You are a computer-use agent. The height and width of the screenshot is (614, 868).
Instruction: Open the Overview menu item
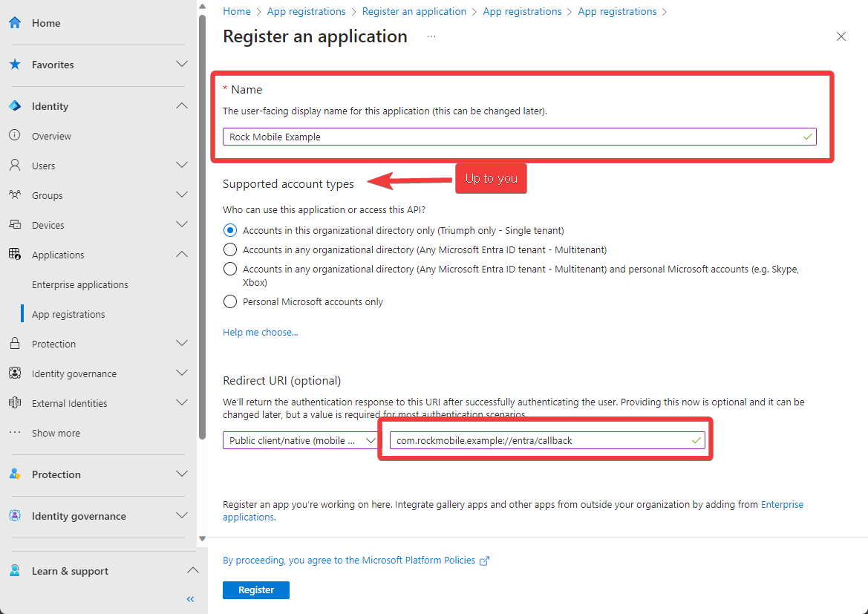tap(51, 136)
